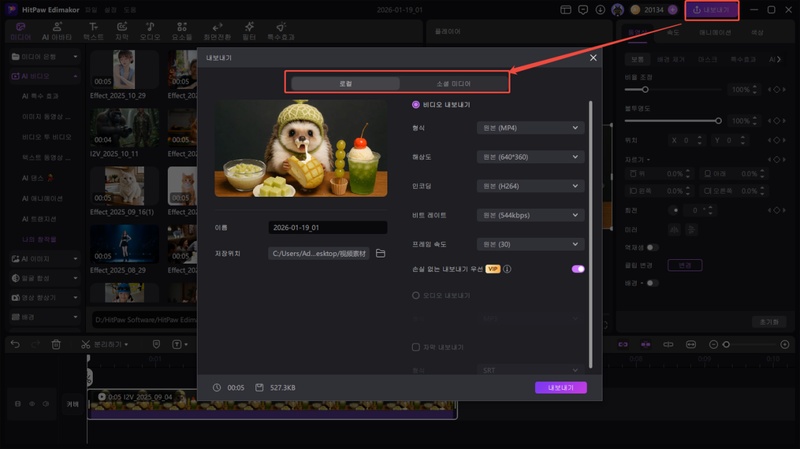
Task: Click the undo arrow in timeline toolbar
Action: 14,345
